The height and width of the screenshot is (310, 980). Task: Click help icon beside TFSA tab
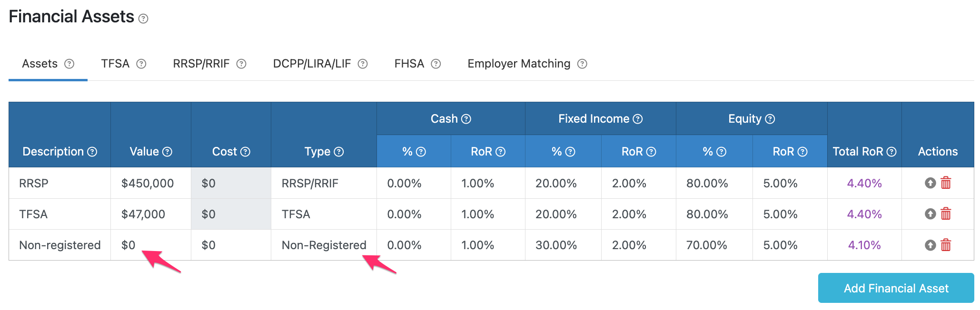pyautogui.click(x=141, y=64)
